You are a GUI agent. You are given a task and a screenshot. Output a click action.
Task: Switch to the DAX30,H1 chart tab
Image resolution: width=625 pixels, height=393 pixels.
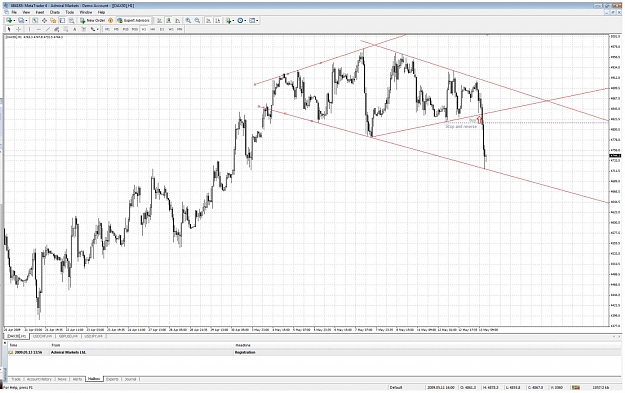pyautogui.click(x=17, y=336)
